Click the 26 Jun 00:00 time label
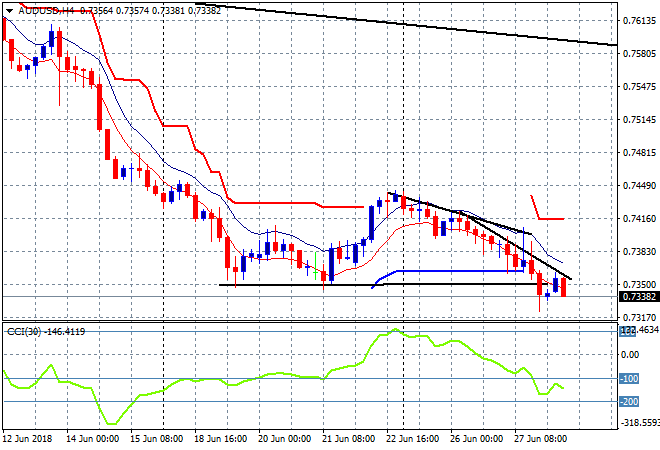This screenshot has height=450, width=660. (x=476, y=439)
